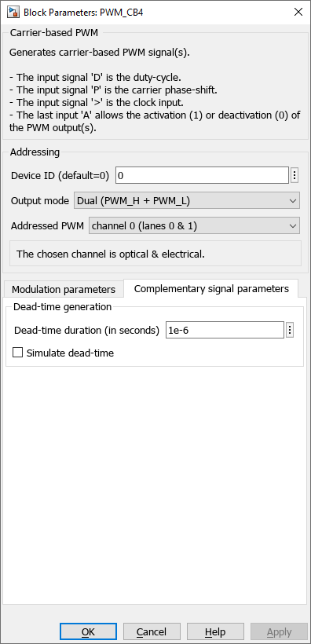Click the Carrier-based PWM heading
The image size is (311, 644).
tap(54, 33)
